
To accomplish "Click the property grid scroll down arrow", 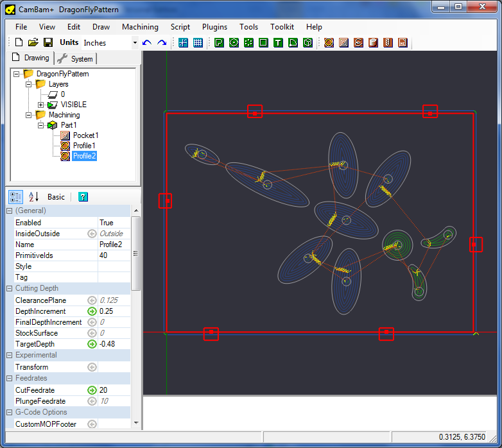I will coord(135,423).
